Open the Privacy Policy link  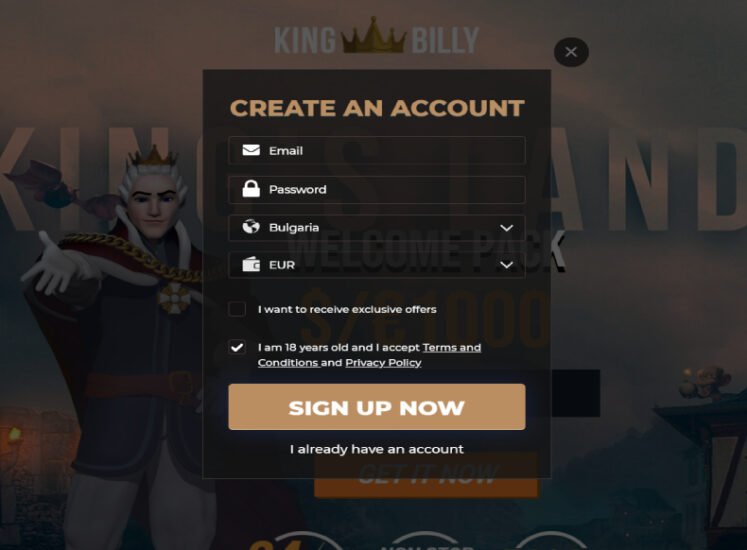(383, 363)
